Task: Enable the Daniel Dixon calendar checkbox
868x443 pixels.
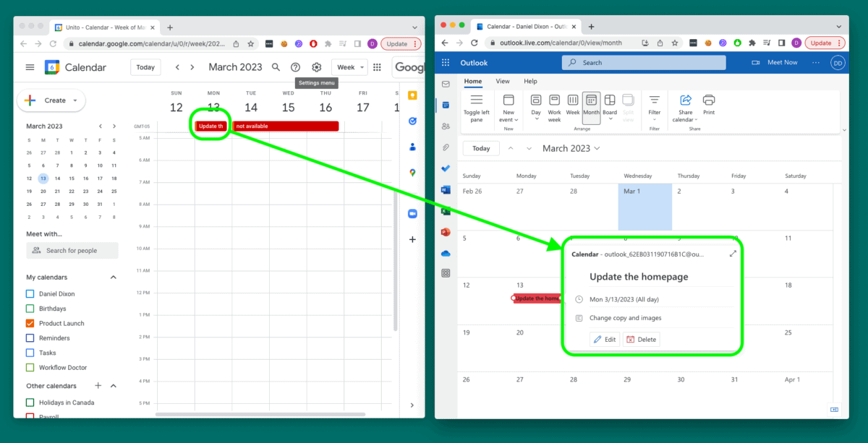Action: (x=30, y=293)
